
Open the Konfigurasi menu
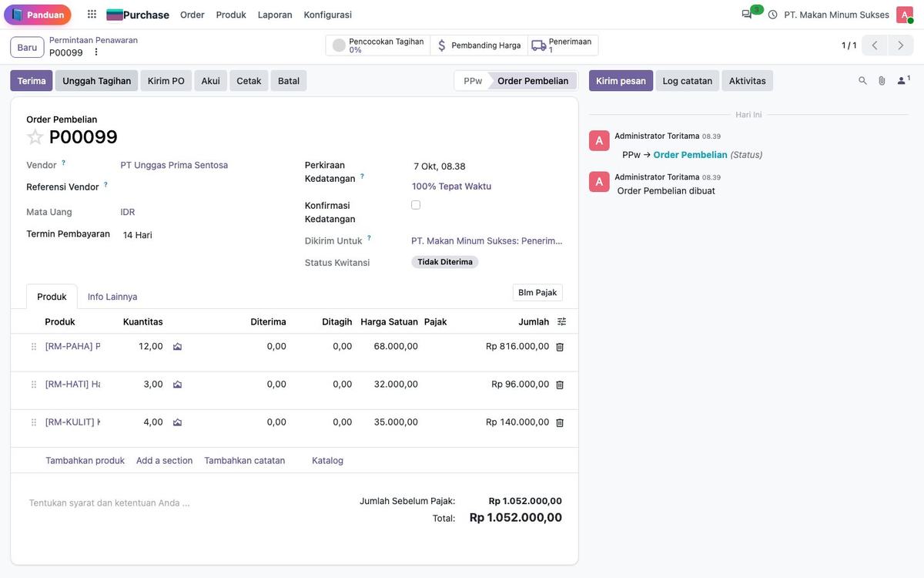pyautogui.click(x=328, y=15)
